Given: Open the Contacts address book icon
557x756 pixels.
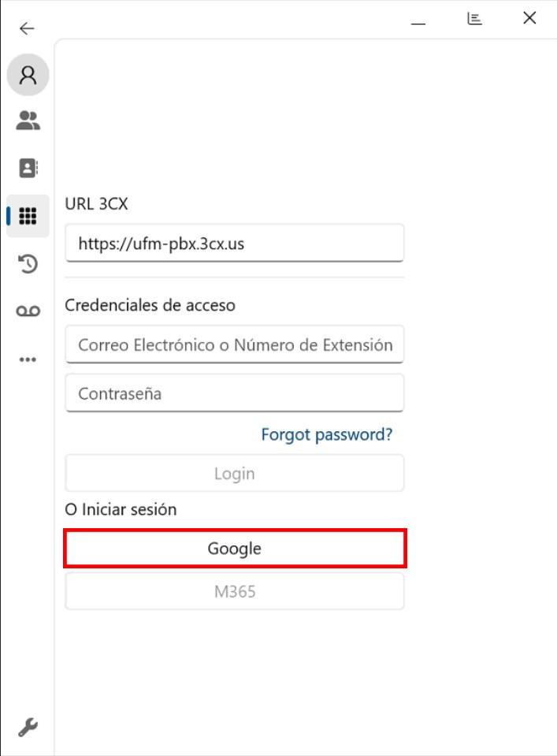Looking at the screenshot, I should [x=28, y=168].
